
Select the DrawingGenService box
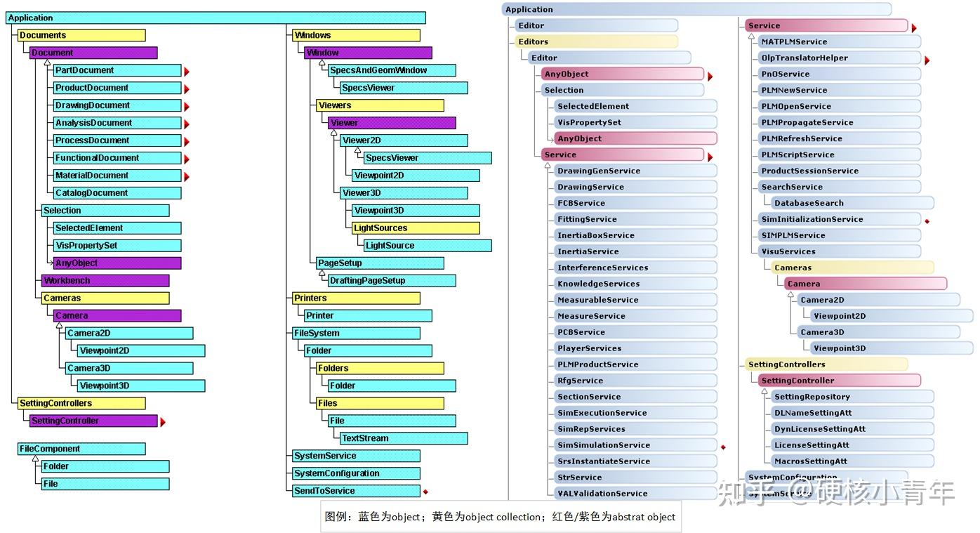click(x=635, y=171)
